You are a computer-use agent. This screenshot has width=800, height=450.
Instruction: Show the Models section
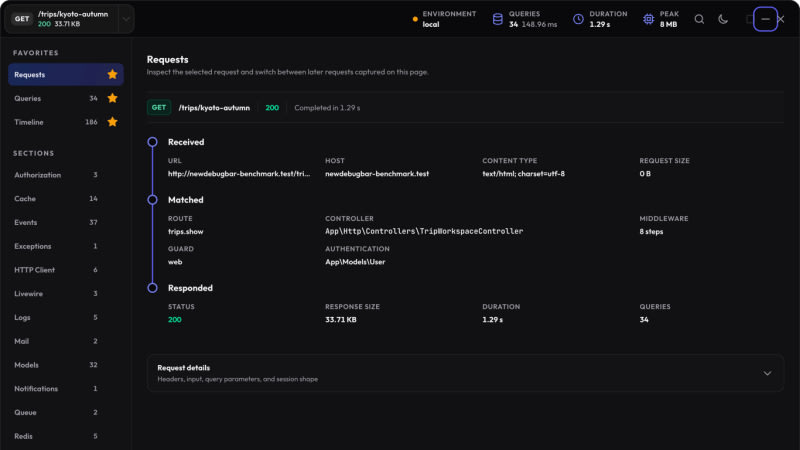[66, 365]
